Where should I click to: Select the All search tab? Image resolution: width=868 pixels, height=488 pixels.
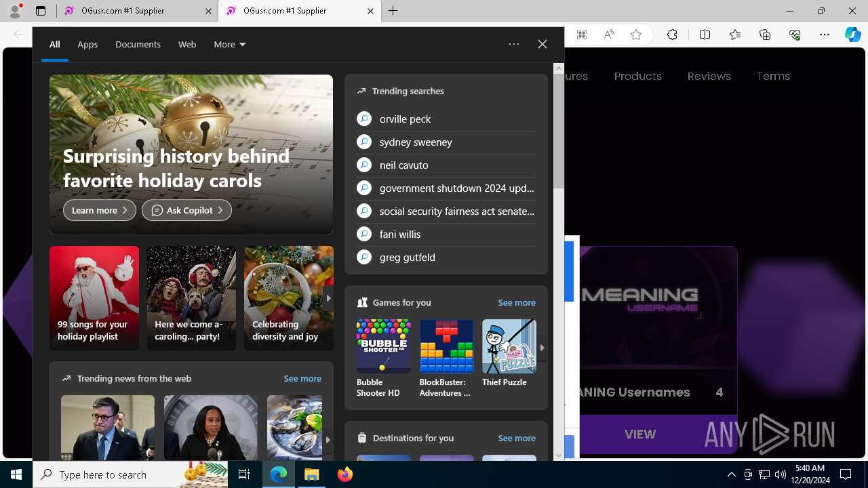coord(55,44)
